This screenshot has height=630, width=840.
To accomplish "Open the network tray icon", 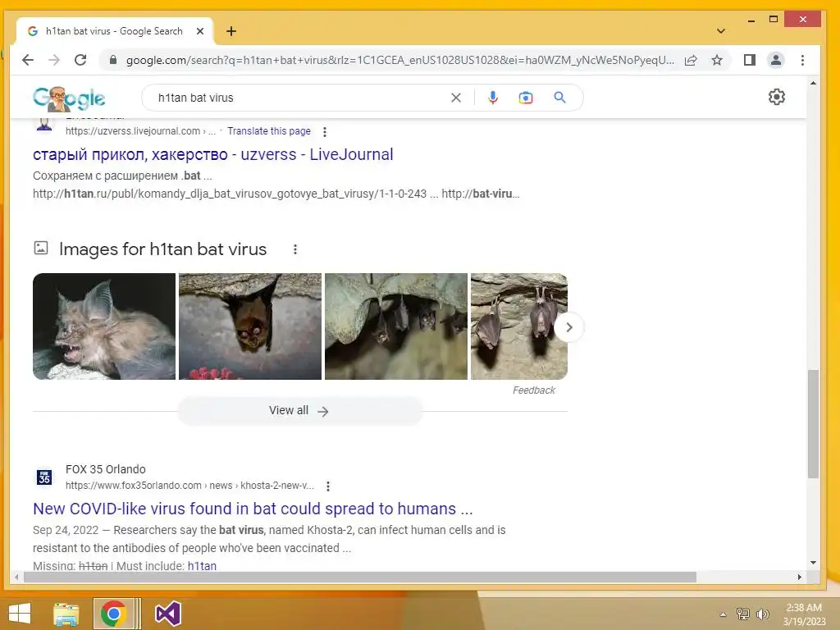I will (x=743, y=614).
